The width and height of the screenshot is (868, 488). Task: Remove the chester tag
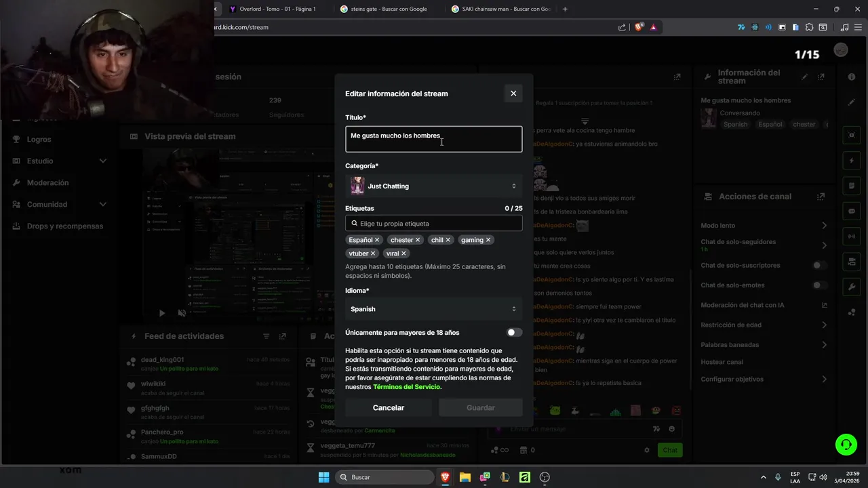(418, 240)
